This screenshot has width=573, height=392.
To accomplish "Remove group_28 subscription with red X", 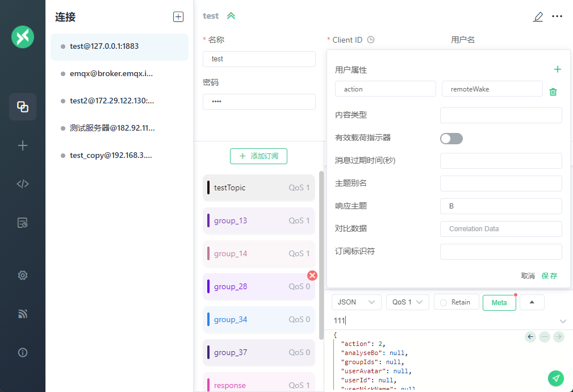I will pos(312,276).
